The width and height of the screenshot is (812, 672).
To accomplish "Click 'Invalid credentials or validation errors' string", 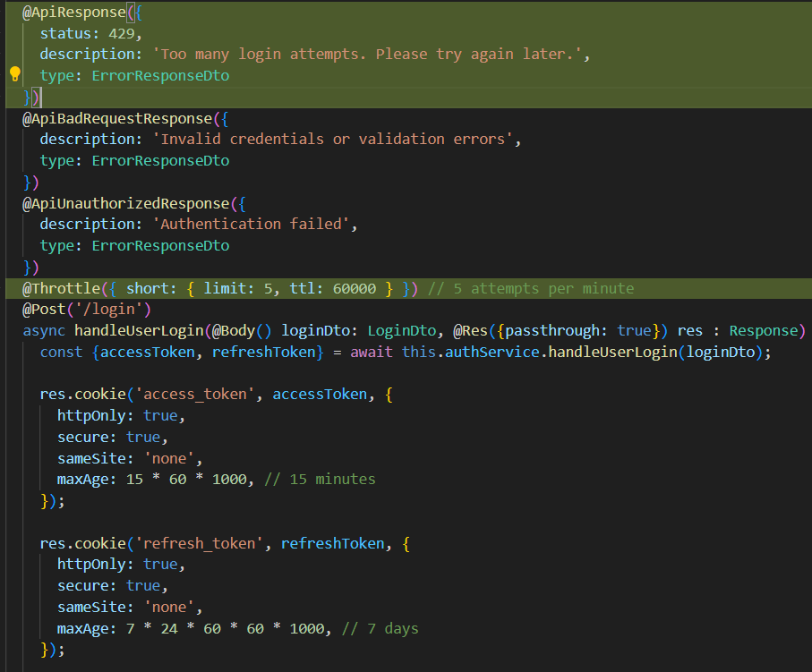I will click(332, 140).
